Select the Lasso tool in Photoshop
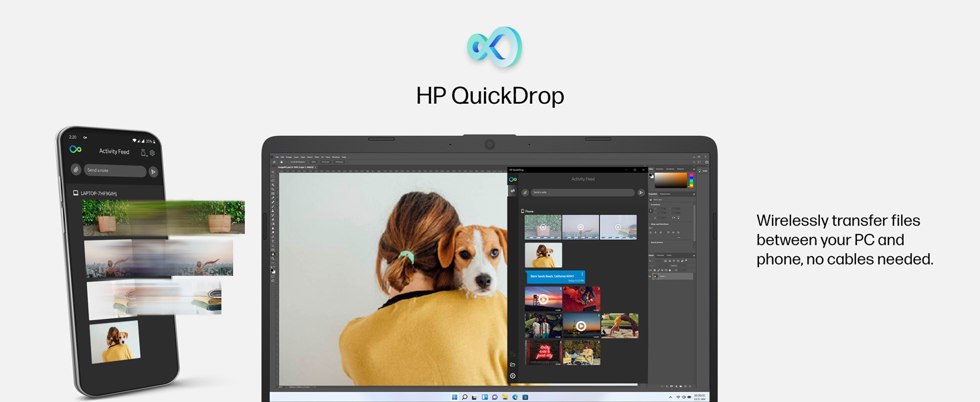The width and height of the screenshot is (980, 402). [x=273, y=181]
